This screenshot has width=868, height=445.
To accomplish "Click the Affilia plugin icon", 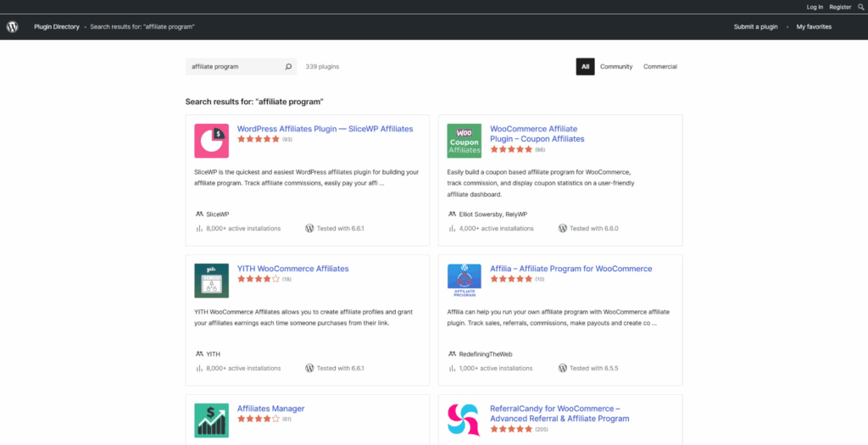I will pyautogui.click(x=464, y=281).
